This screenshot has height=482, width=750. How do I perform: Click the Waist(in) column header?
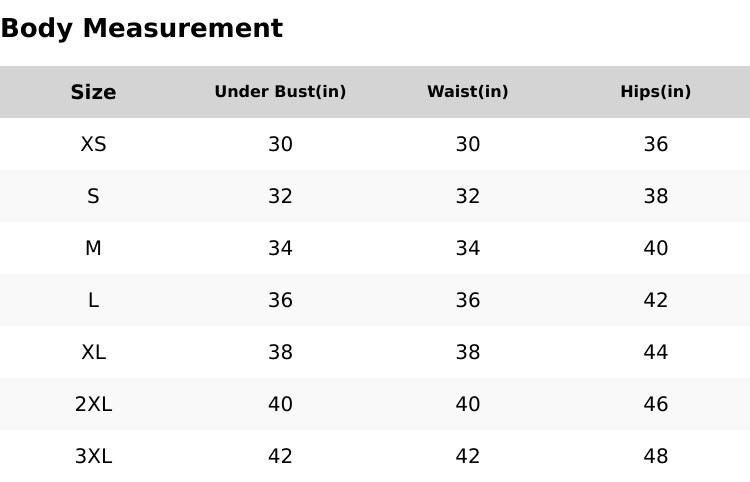coord(467,92)
